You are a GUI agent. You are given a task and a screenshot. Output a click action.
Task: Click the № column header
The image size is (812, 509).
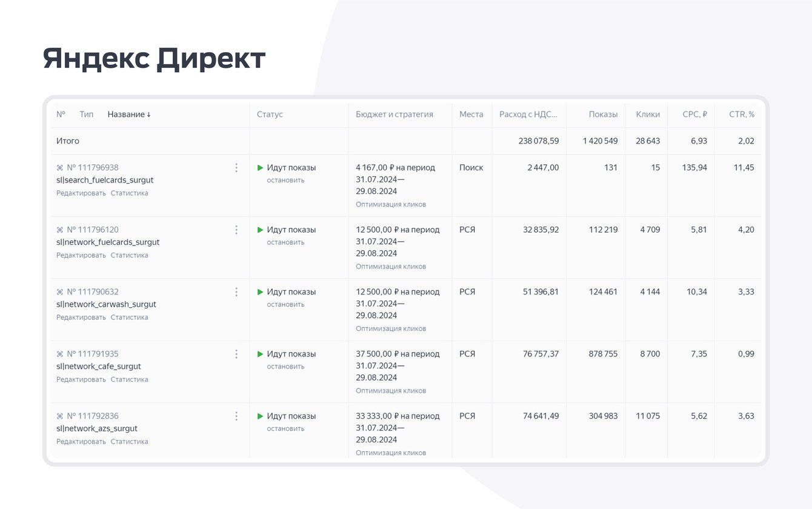tap(61, 115)
